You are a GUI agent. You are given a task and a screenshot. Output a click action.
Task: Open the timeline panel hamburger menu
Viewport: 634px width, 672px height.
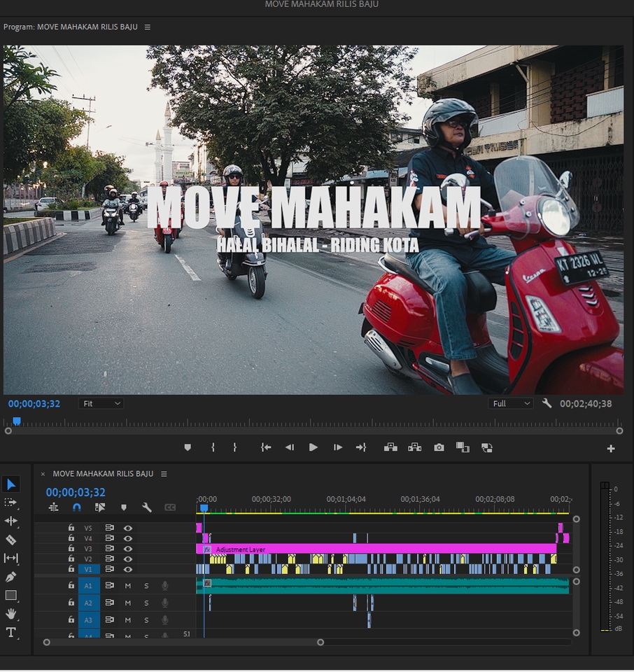(165, 473)
